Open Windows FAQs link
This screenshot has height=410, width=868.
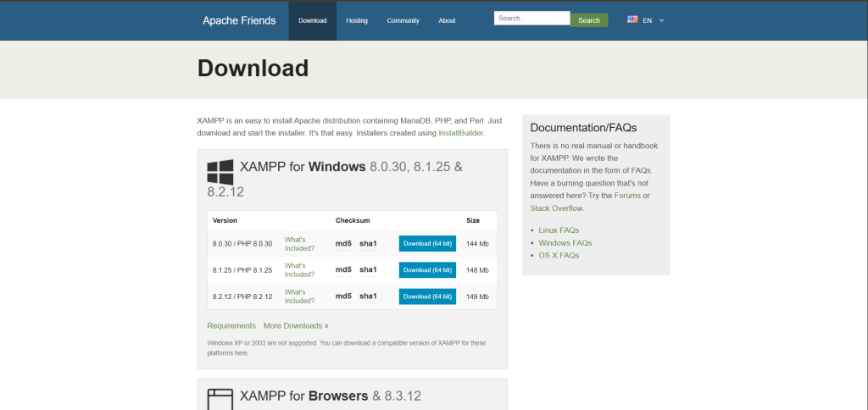click(x=565, y=243)
